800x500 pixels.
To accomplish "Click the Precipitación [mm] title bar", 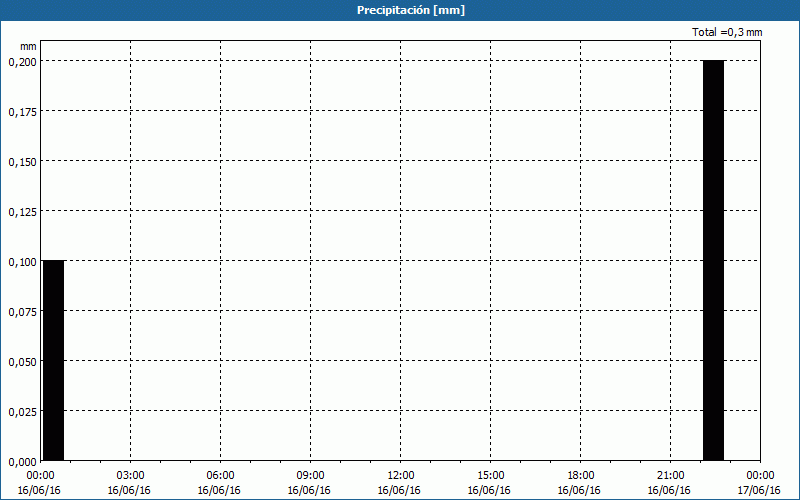I will [400, 10].
